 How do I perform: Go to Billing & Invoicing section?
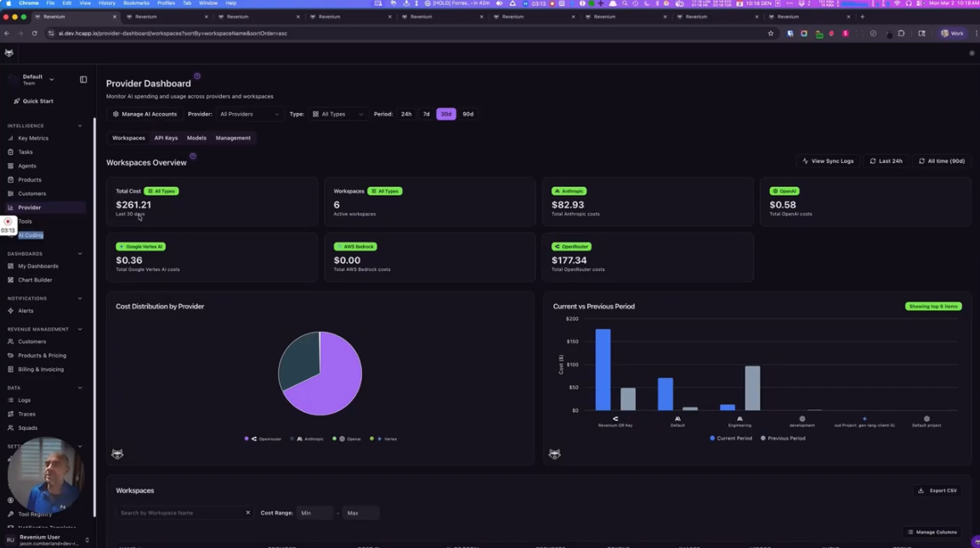pos(39,369)
